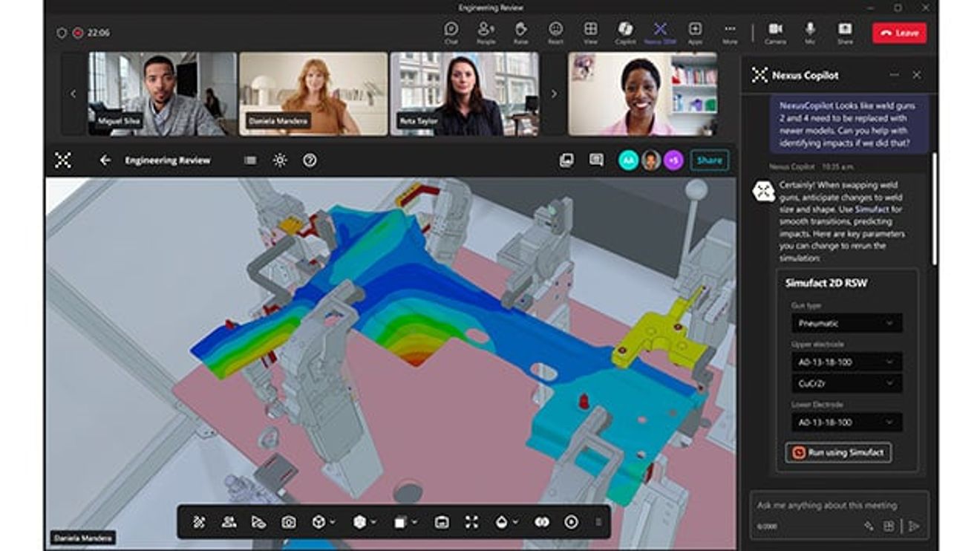The height and width of the screenshot is (551, 980).
Task: Open the Apps menu in meeting toolbar
Action: (695, 32)
